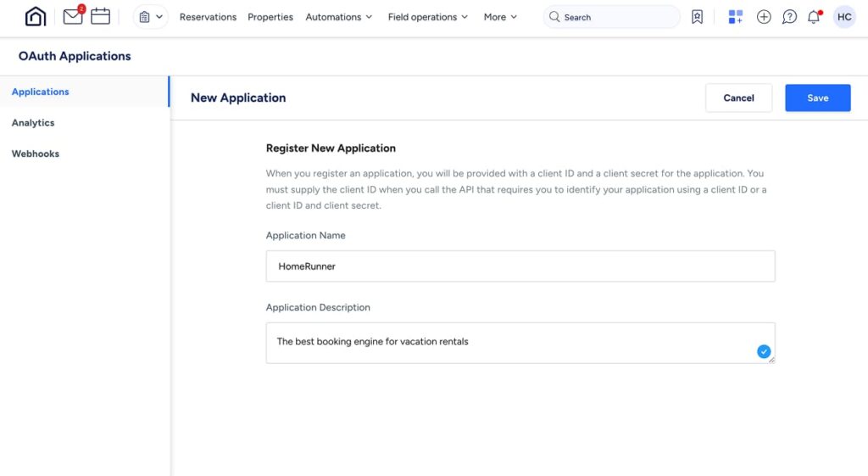Cancel the new application form
The width and height of the screenshot is (868, 476).
[x=738, y=98]
